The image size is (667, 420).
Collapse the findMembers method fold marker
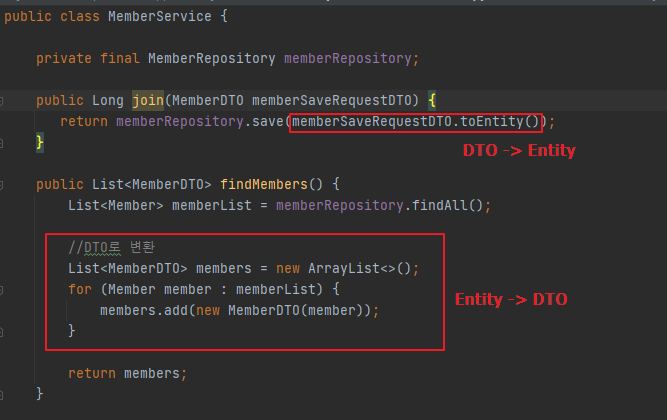pos(1,185)
